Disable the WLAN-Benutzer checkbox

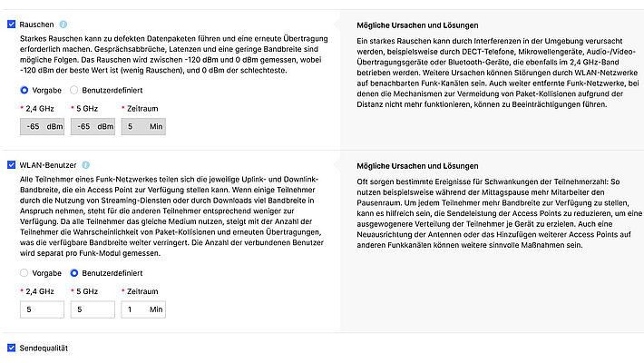click(x=11, y=165)
